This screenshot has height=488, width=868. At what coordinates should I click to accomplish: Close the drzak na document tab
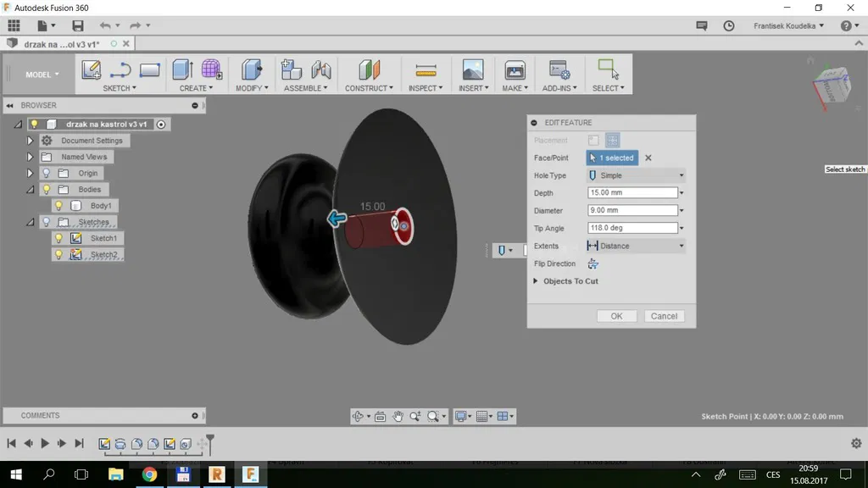click(x=126, y=44)
